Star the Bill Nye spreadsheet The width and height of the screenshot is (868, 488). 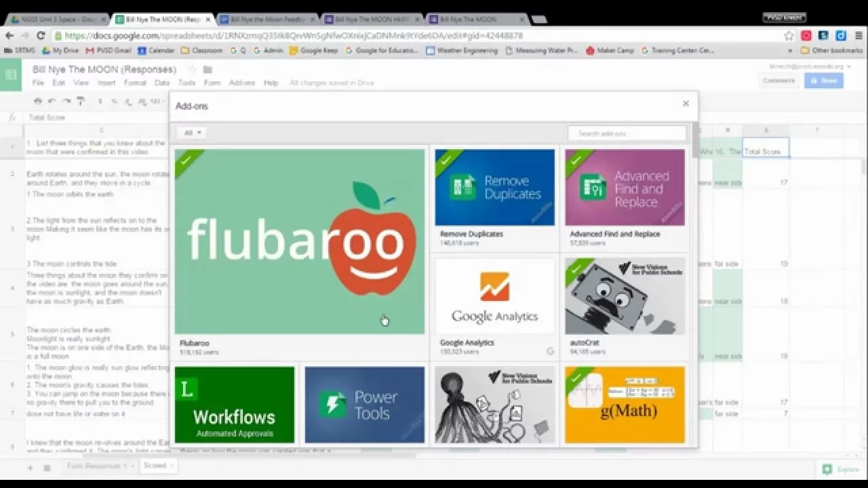(192, 69)
